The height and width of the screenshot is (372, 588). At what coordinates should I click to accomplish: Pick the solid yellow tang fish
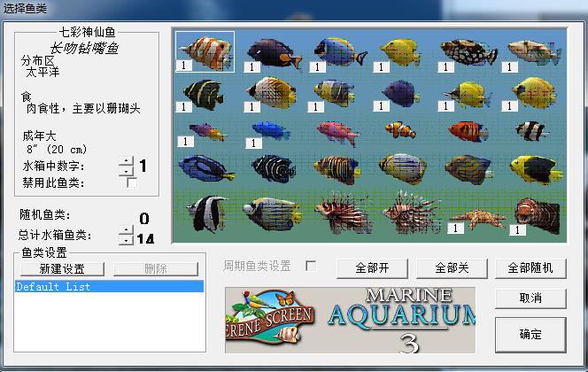[x=400, y=50]
